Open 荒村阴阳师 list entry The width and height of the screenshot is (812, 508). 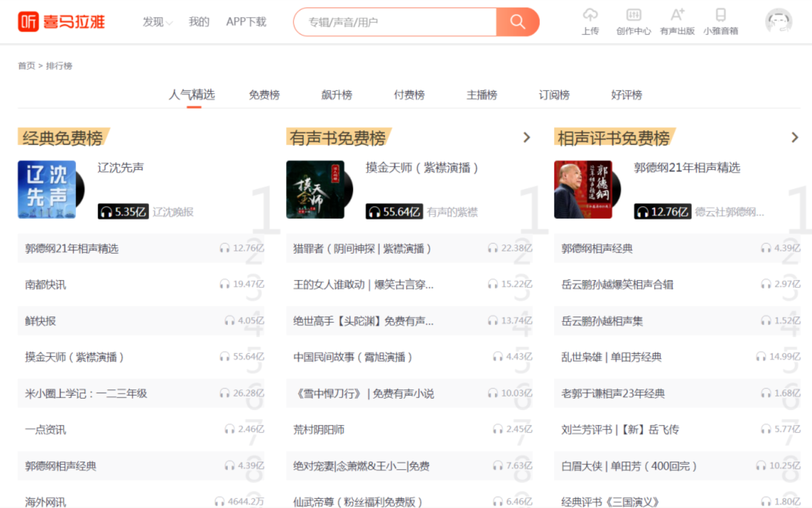(x=319, y=430)
